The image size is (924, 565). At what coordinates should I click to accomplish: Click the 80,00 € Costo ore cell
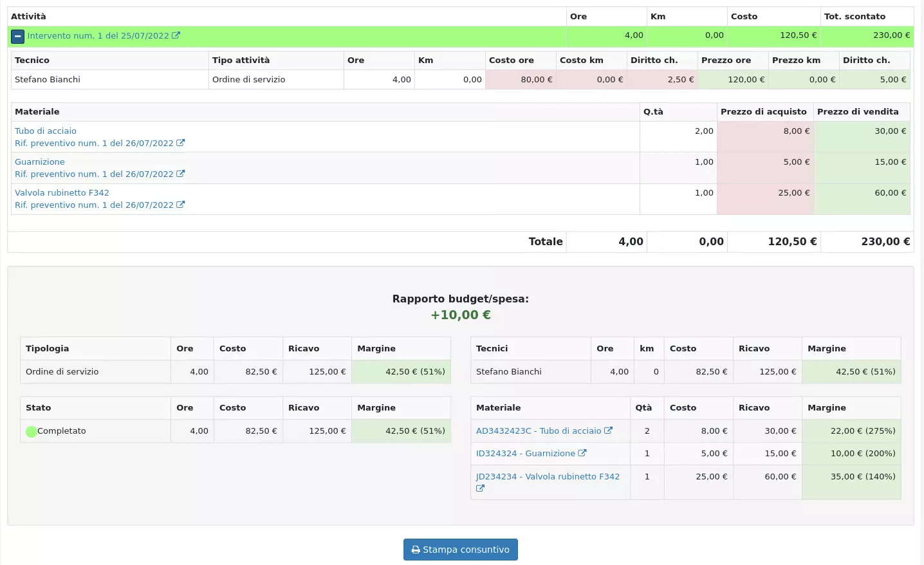click(x=521, y=80)
